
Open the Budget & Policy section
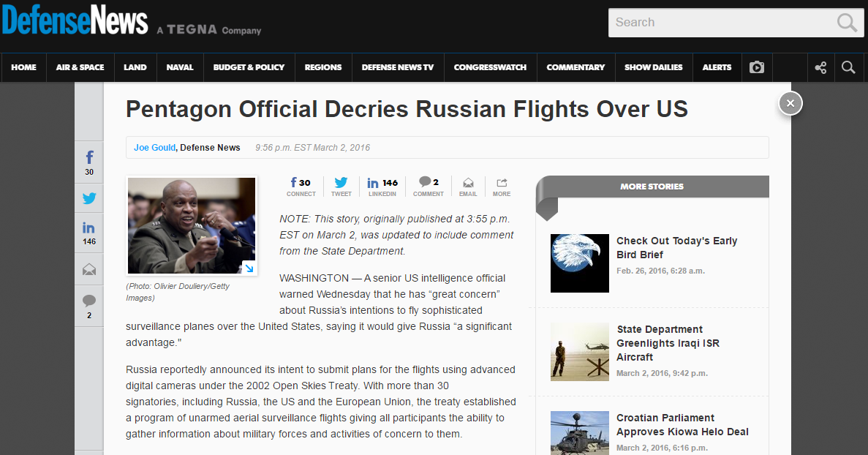tap(249, 67)
